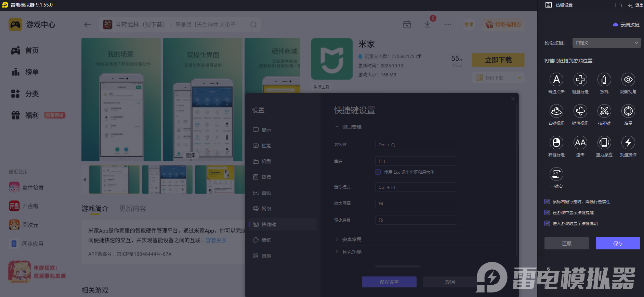Image resolution: width=644 pixels, height=297 pixels.
Task: Select the 右键行走 mouse icon
Action: tap(556, 143)
